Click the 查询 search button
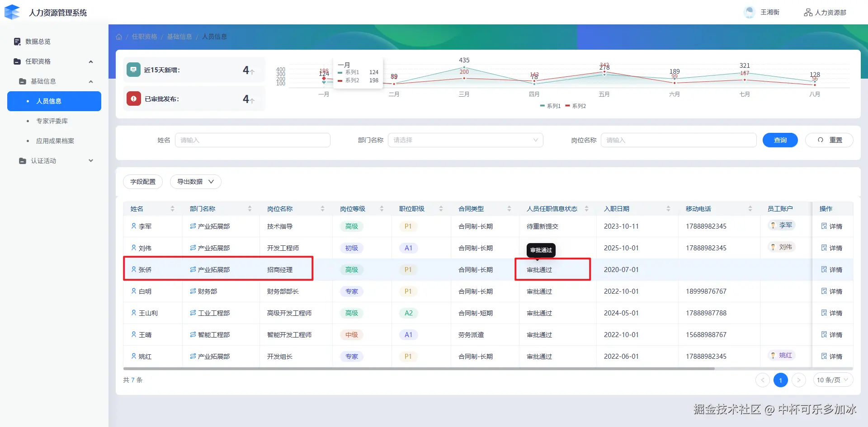Screen dimensions: 868x427 [x=780, y=140]
